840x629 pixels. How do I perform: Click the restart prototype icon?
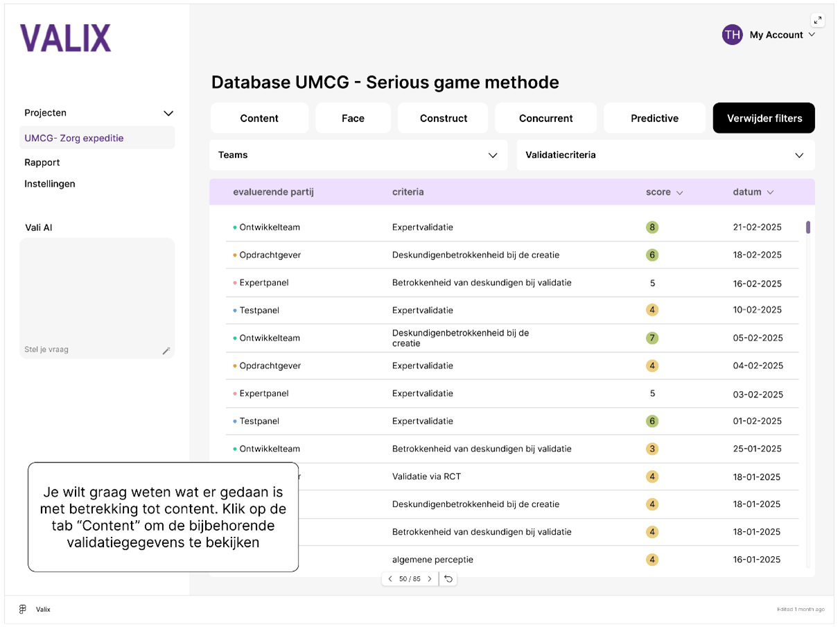[448, 578]
